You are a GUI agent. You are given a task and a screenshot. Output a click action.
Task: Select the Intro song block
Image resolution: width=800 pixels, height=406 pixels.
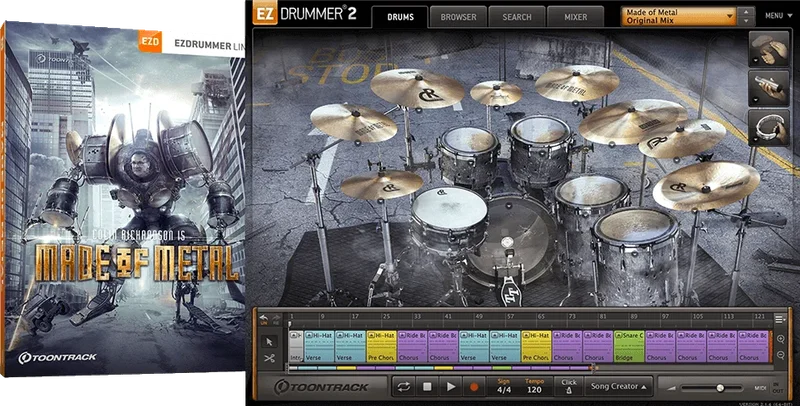click(296, 346)
